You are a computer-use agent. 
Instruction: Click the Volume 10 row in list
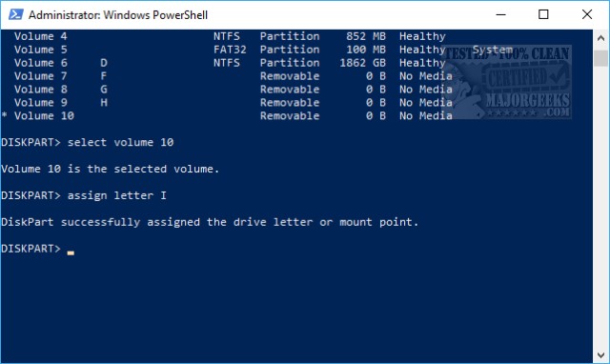click(228, 116)
